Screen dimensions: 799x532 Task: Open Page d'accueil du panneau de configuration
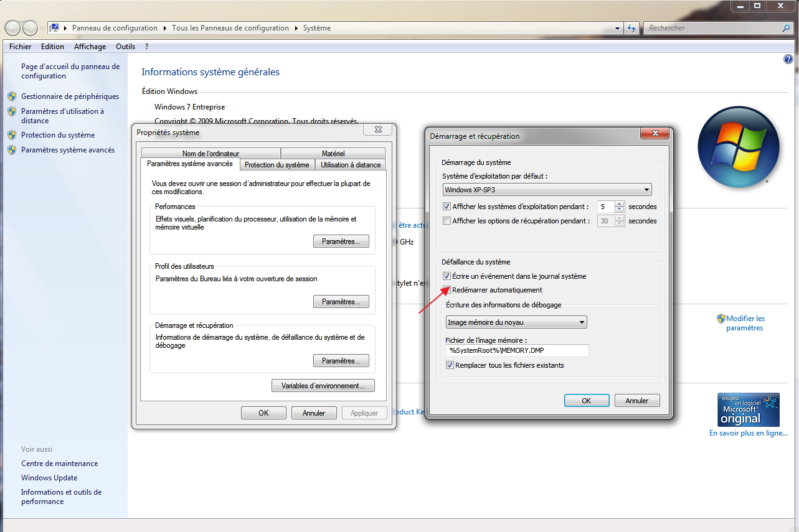pos(70,71)
